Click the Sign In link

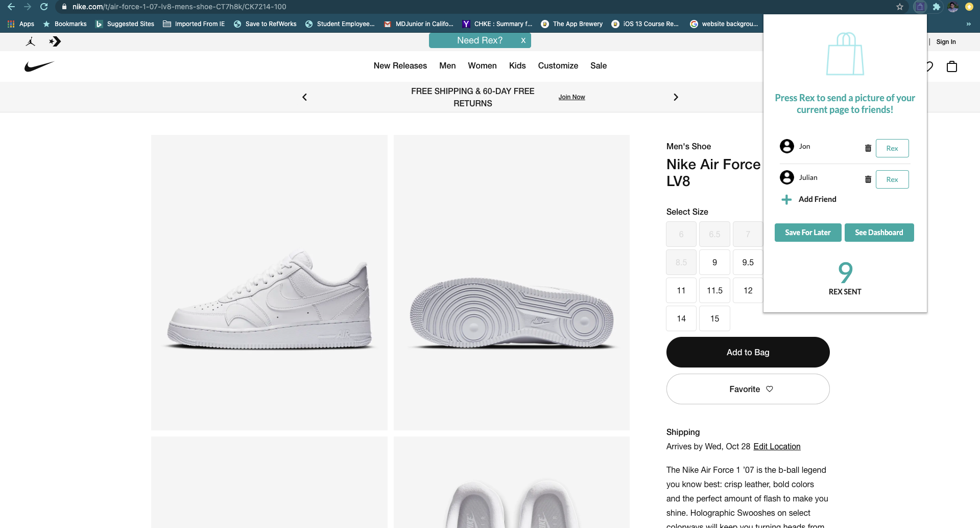click(x=946, y=42)
